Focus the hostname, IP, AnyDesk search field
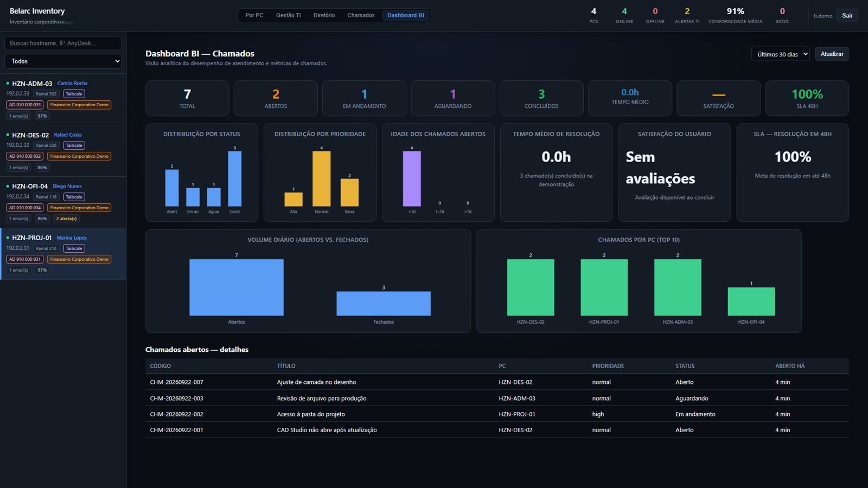 pyautogui.click(x=63, y=43)
